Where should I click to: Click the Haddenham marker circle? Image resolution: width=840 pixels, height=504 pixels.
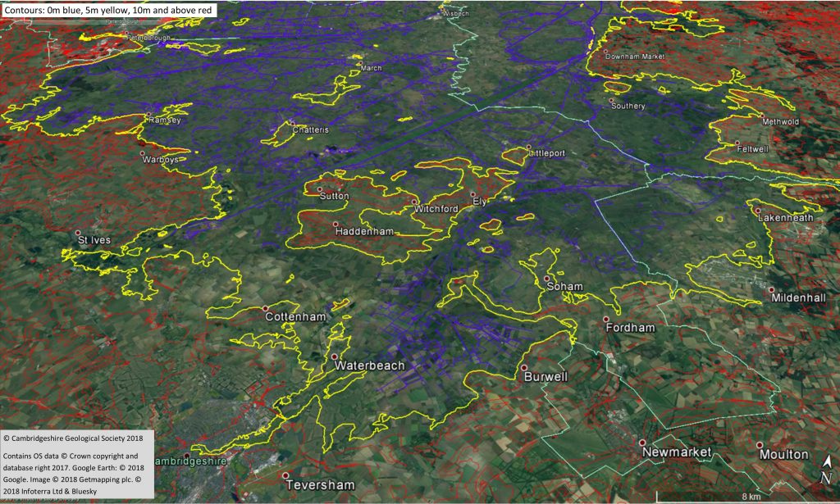tap(336, 224)
